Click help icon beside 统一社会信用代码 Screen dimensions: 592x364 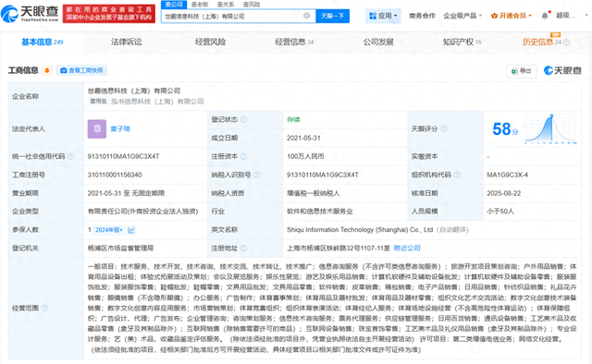(70, 156)
